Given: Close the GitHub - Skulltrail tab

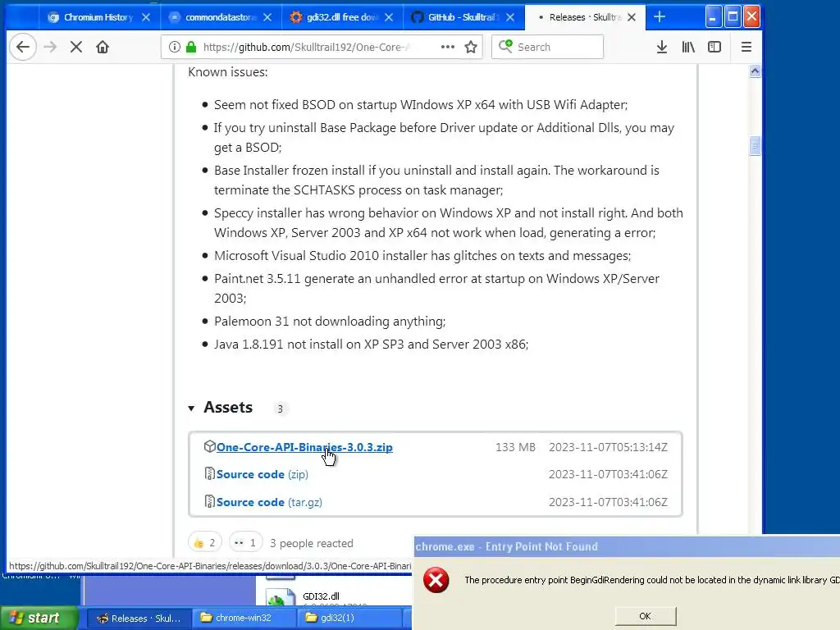Looking at the screenshot, I should tap(510, 18).
